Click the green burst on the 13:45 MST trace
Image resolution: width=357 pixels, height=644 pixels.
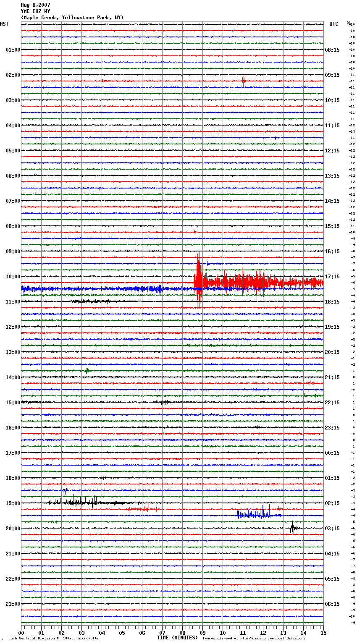[x=87, y=371]
